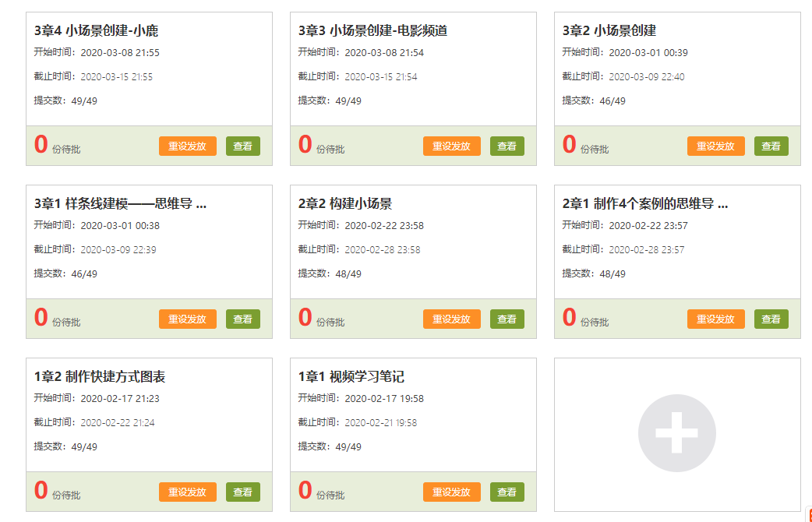
Task: Open the 3章3 小场景创建-电影频道 assignment title
Action: 372,31
